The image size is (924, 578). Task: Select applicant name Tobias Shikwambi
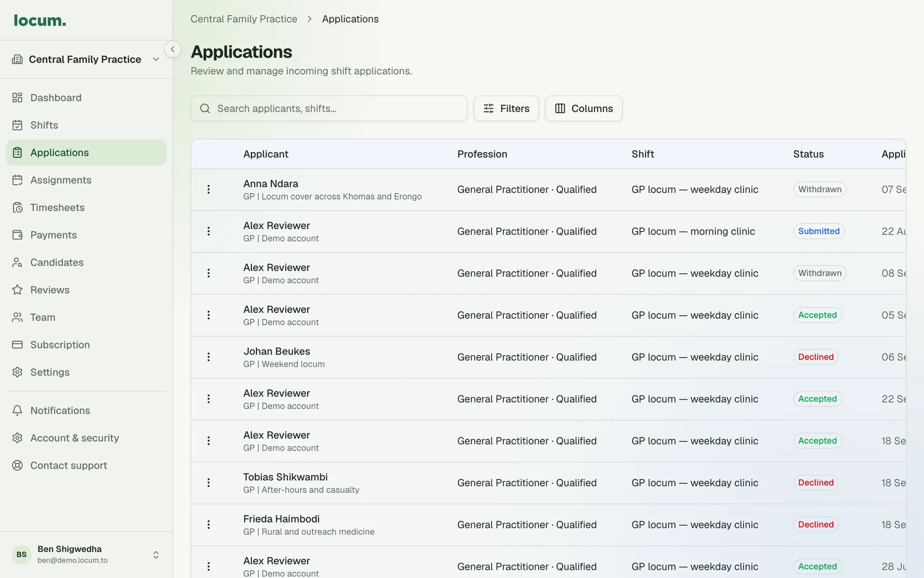click(285, 477)
